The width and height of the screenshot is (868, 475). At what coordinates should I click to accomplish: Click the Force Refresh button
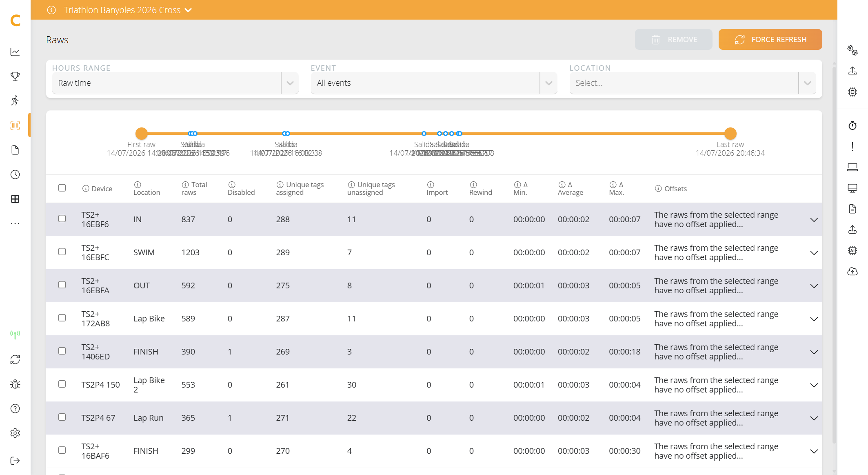click(x=770, y=40)
